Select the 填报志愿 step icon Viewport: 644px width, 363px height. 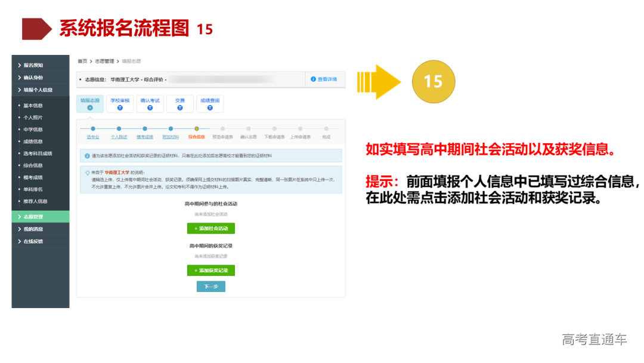(x=90, y=107)
